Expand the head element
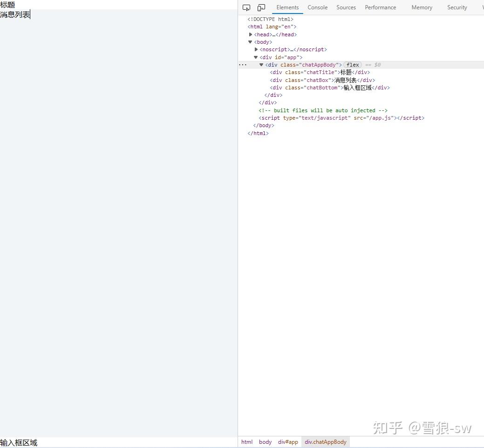484x448 pixels. (251, 34)
